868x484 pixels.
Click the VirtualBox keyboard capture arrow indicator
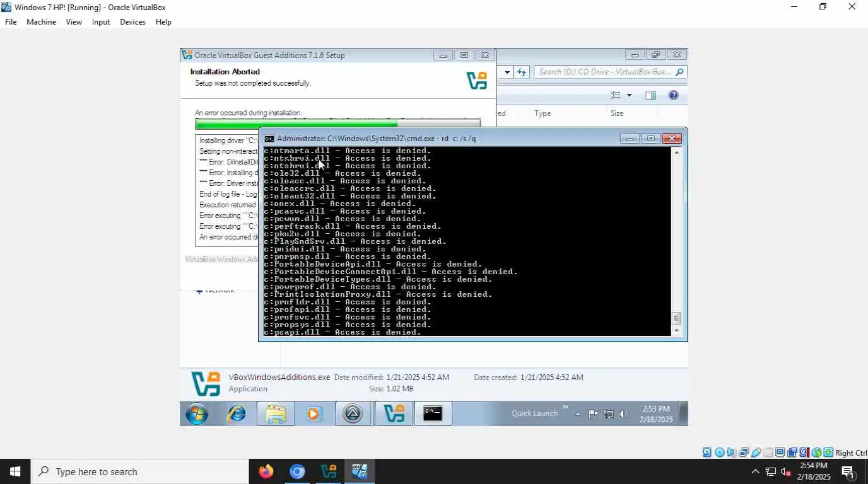click(x=828, y=452)
